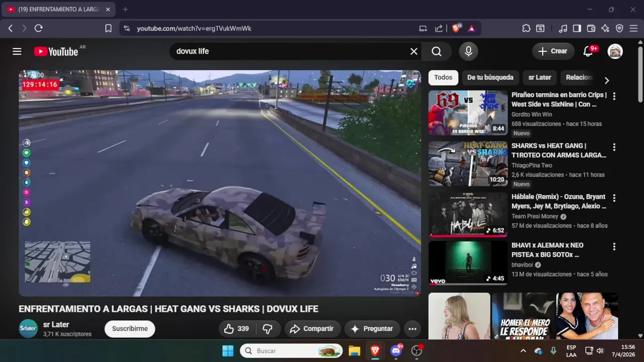Viewport: 644px width, 362px height.
Task: Open the account avatar menu
Action: [615, 51]
